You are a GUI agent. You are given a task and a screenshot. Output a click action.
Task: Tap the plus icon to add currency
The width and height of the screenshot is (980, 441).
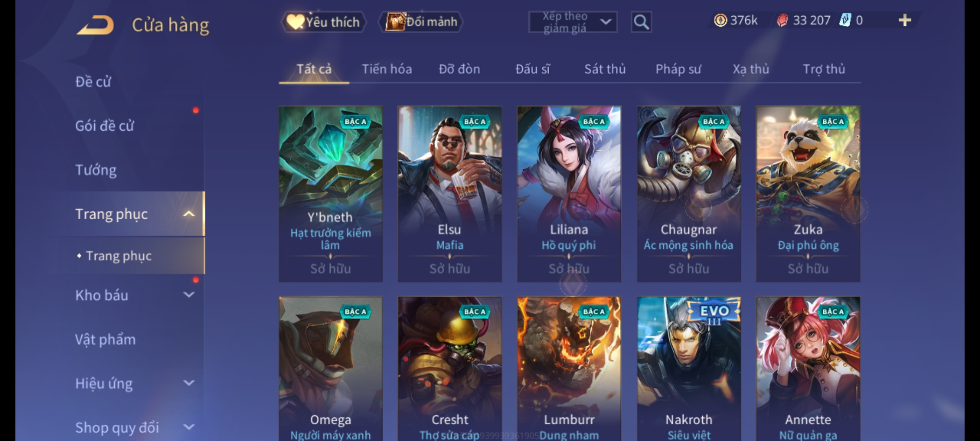tap(905, 20)
